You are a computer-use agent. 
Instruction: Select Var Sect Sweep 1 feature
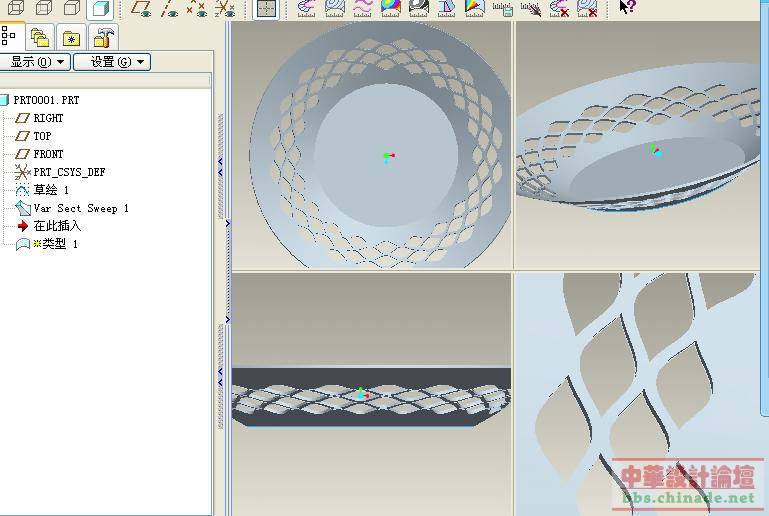point(80,208)
